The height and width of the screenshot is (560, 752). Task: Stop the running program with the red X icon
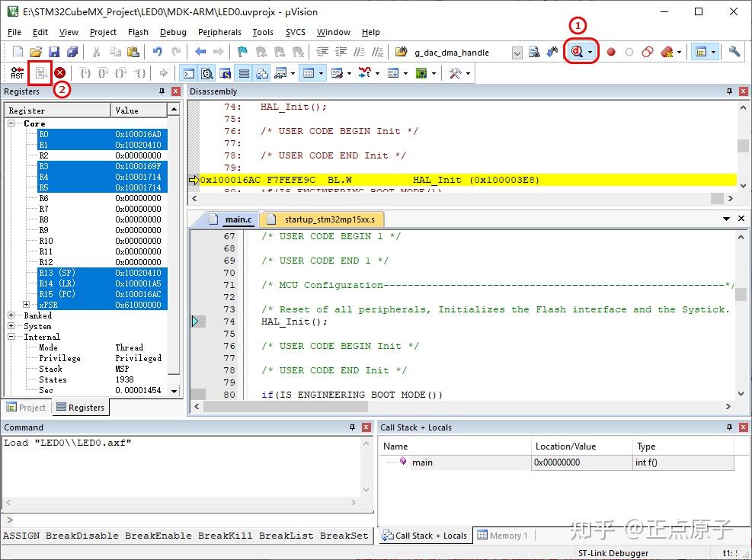click(x=60, y=72)
